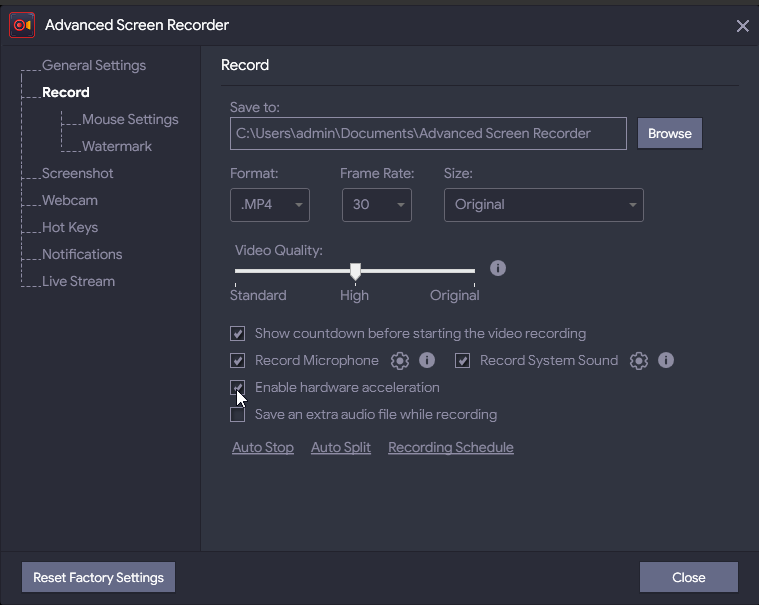Open the Frame Rate 30 dropdown
Viewport: 759px width, 605px height.
coord(377,205)
